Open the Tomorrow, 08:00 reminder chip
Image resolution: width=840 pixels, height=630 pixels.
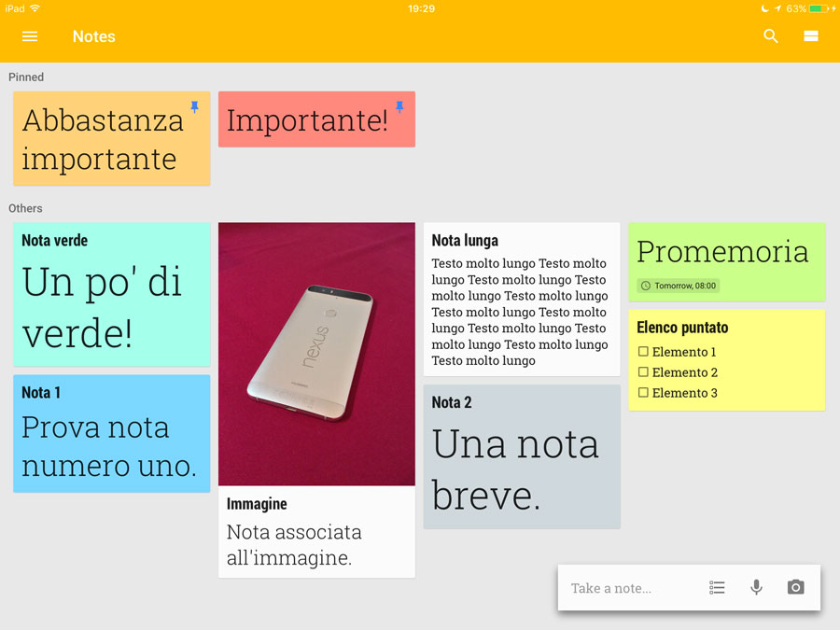click(679, 286)
